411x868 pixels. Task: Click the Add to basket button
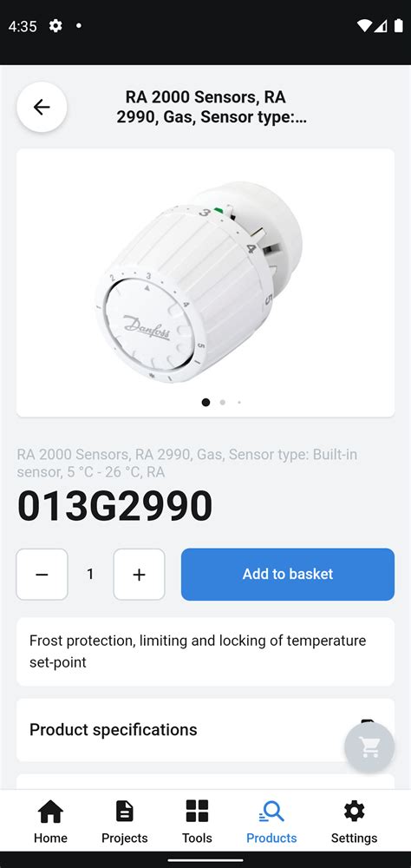pos(288,574)
